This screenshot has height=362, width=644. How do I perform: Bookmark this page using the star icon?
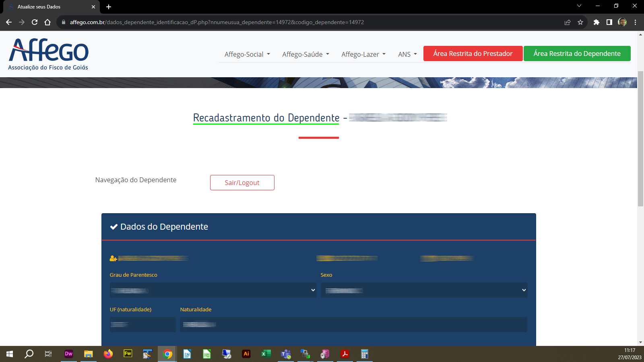coord(581,23)
